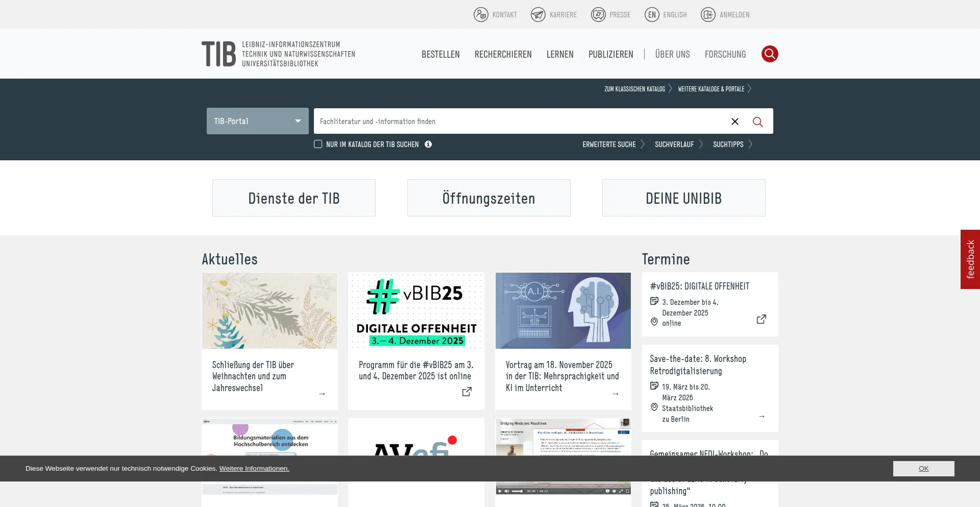
Task: Open the TIB-Portal dropdown
Action: 257,121
